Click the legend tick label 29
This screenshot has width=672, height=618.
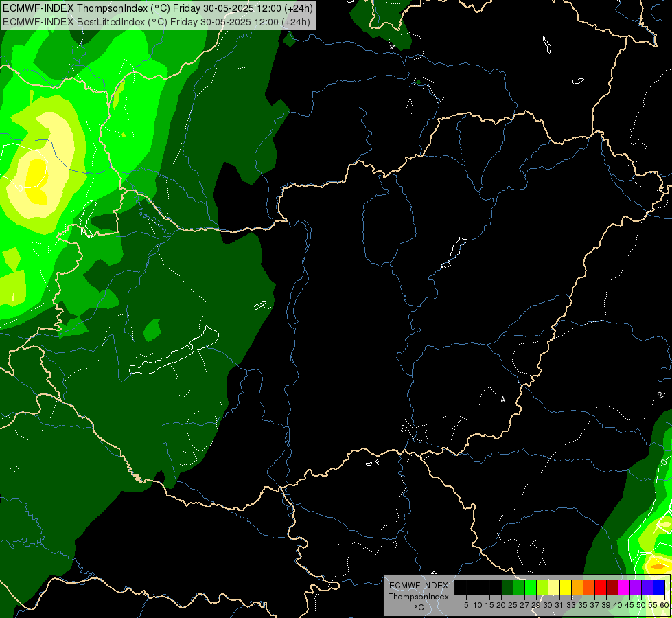(536, 605)
